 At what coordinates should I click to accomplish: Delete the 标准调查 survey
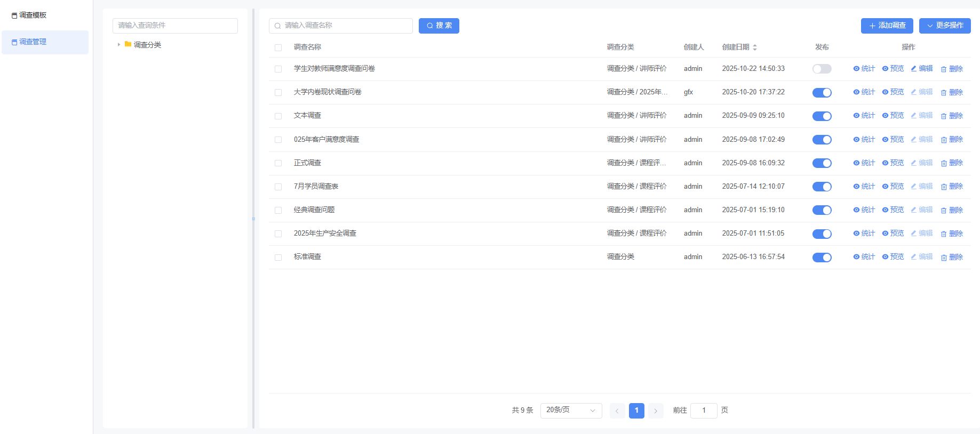[x=952, y=257]
